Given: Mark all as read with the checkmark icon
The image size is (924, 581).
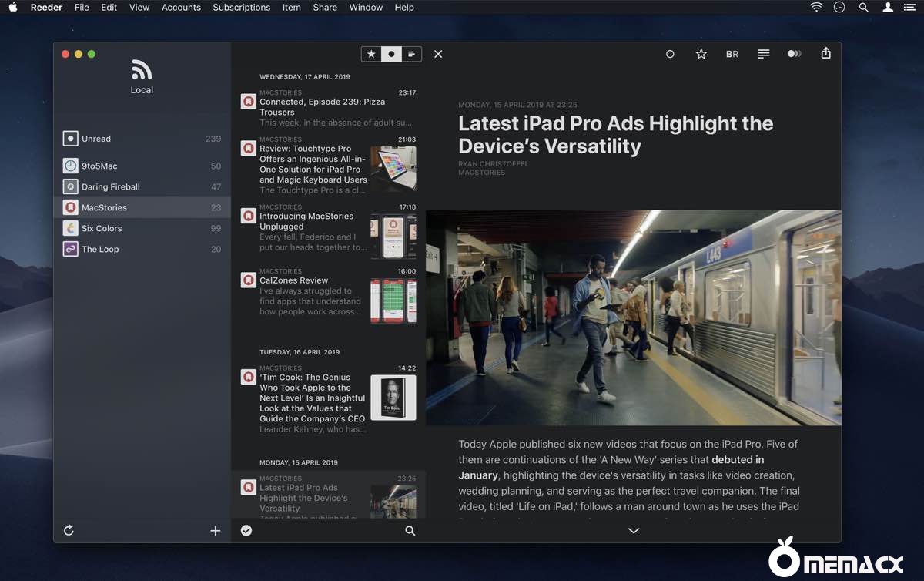Looking at the screenshot, I should pyautogui.click(x=246, y=530).
